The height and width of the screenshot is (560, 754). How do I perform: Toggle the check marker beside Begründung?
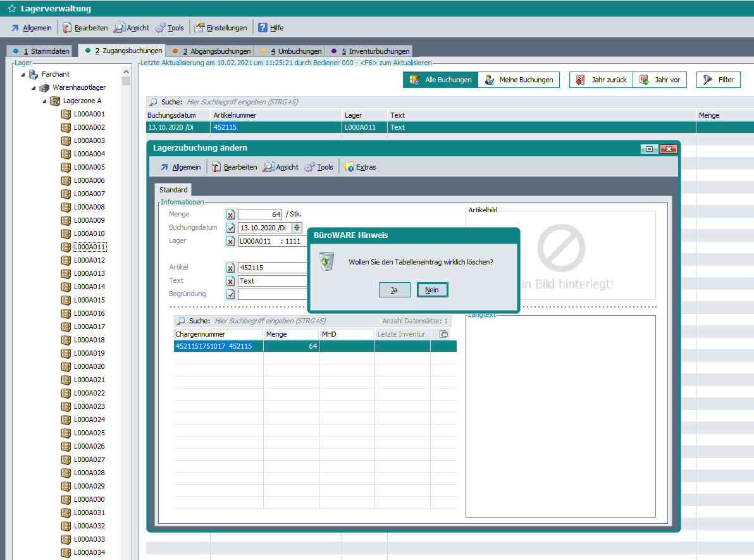click(x=230, y=294)
